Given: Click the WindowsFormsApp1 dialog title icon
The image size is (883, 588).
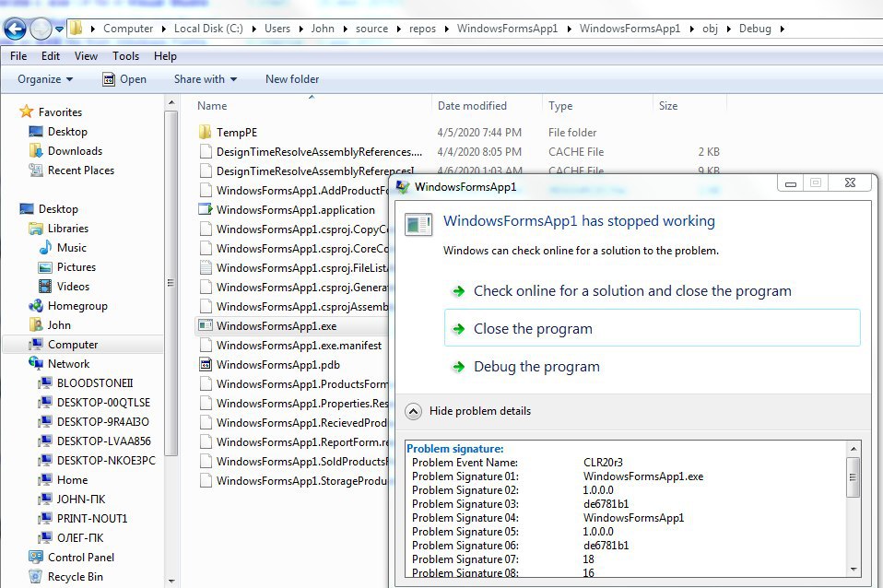Looking at the screenshot, I should [403, 187].
